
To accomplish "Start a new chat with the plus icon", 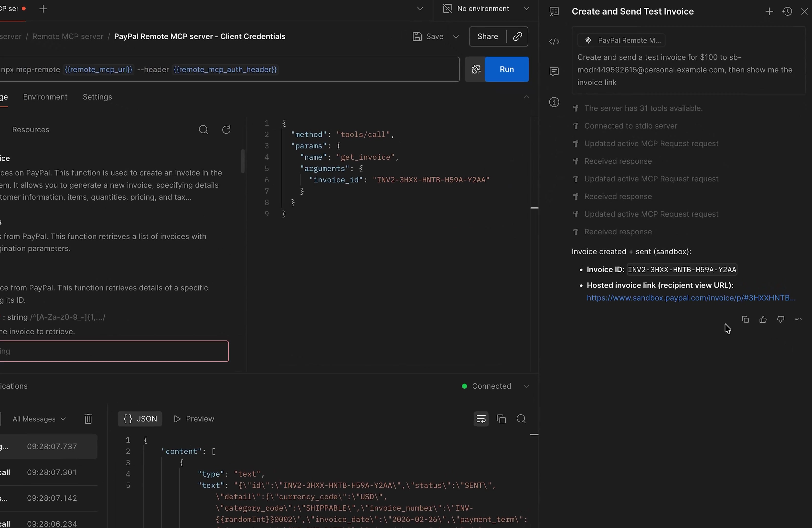I will click(769, 11).
